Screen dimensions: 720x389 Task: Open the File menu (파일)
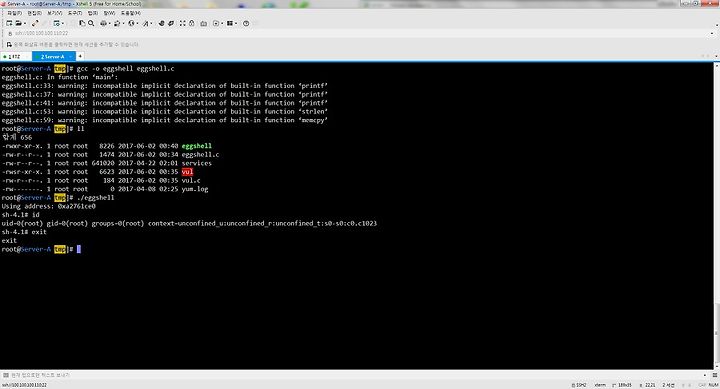[14, 13]
